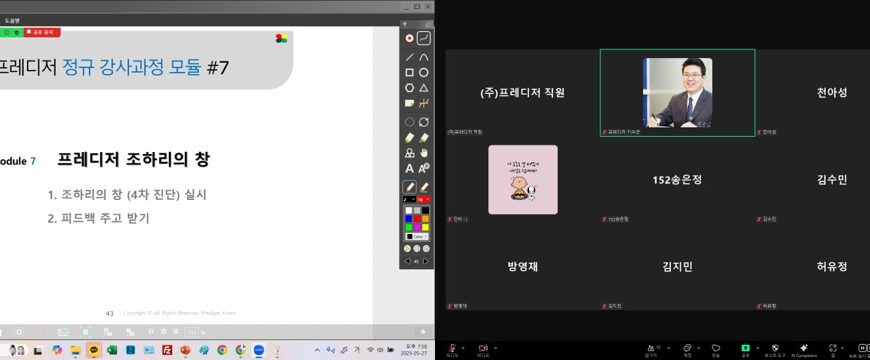Open Zoom chat panel
The image size is (870, 360).
(687, 349)
